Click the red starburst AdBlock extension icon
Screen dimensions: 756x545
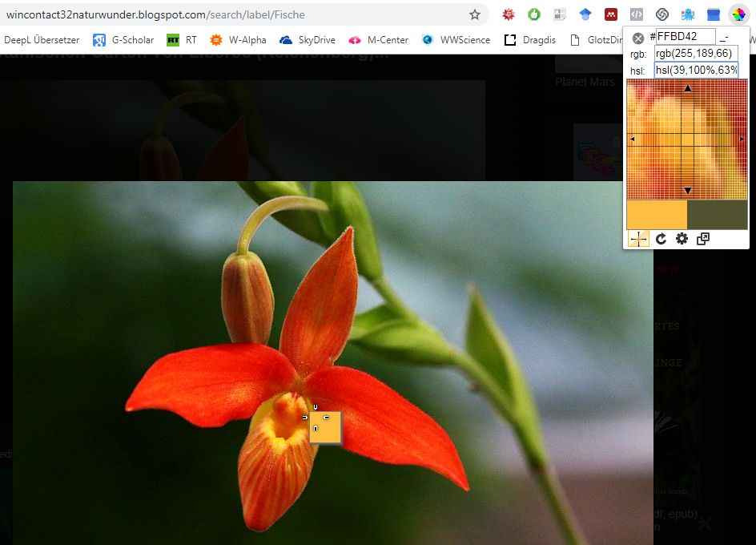coord(508,14)
